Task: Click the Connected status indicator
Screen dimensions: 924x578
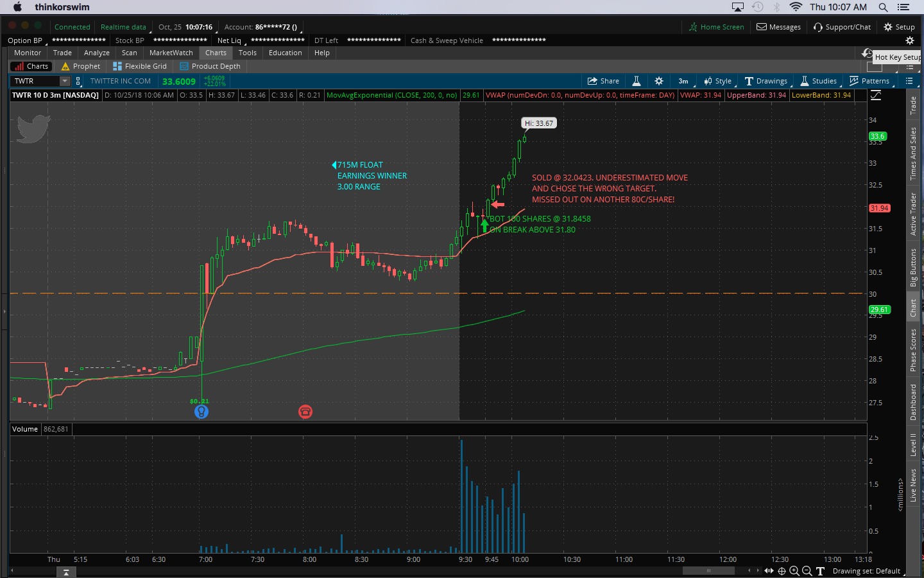Action: (72, 27)
